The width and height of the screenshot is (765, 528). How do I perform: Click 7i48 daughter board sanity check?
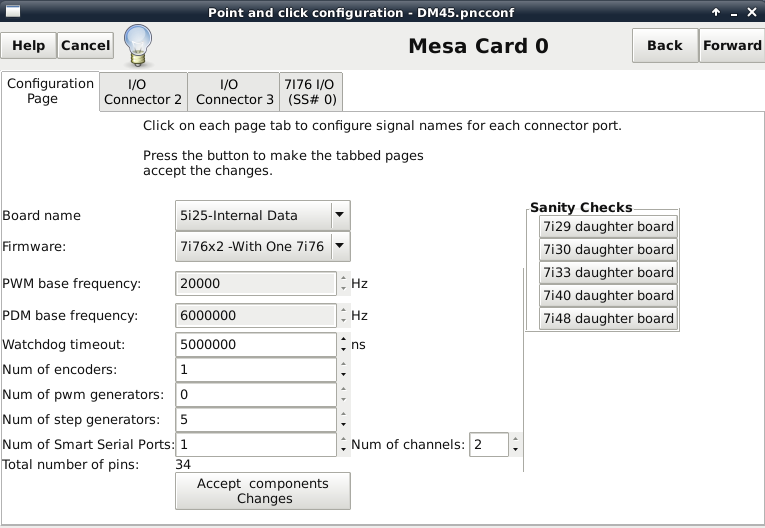608,318
